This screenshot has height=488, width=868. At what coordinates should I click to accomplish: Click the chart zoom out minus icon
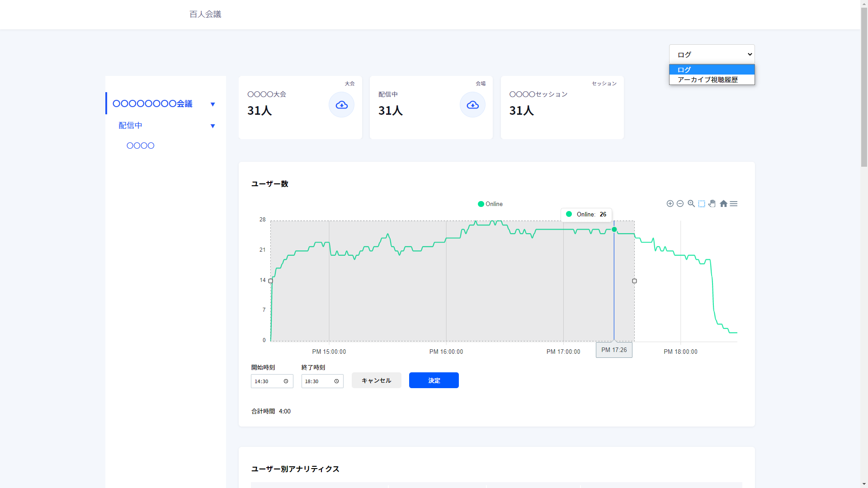click(680, 204)
